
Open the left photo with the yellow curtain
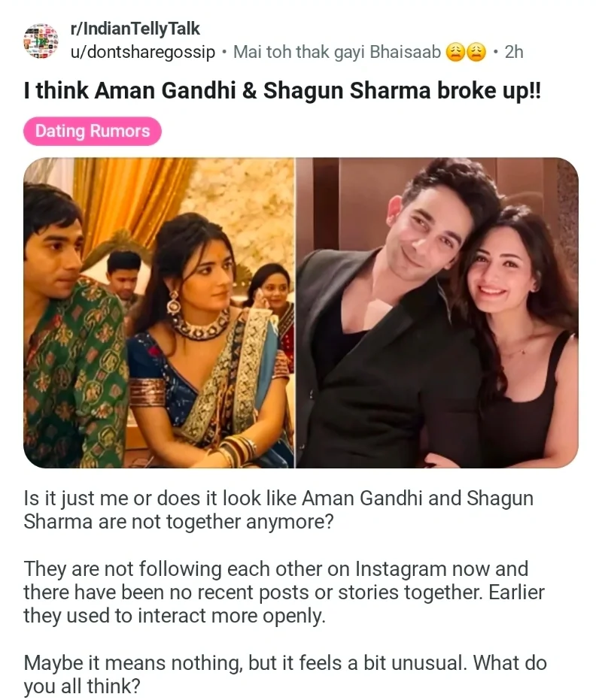[x=159, y=313]
